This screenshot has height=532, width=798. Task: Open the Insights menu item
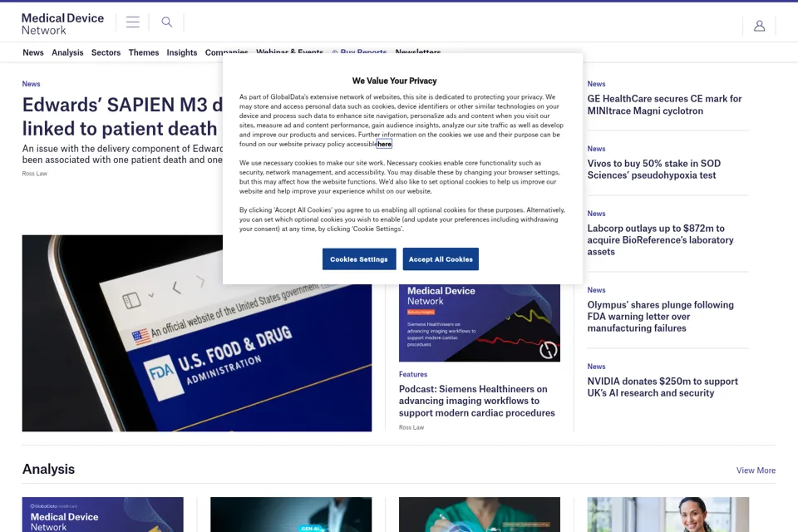coord(182,52)
